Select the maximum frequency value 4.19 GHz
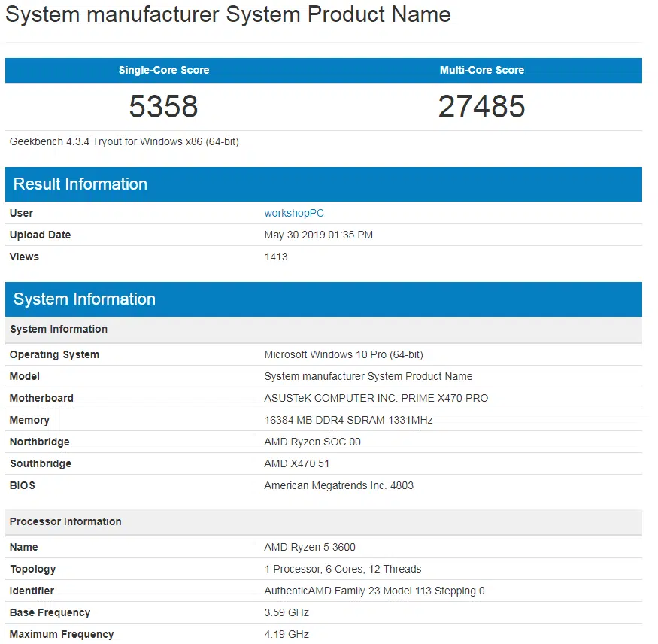Image resolution: width=658 pixels, height=644 pixels. (287, 635)
